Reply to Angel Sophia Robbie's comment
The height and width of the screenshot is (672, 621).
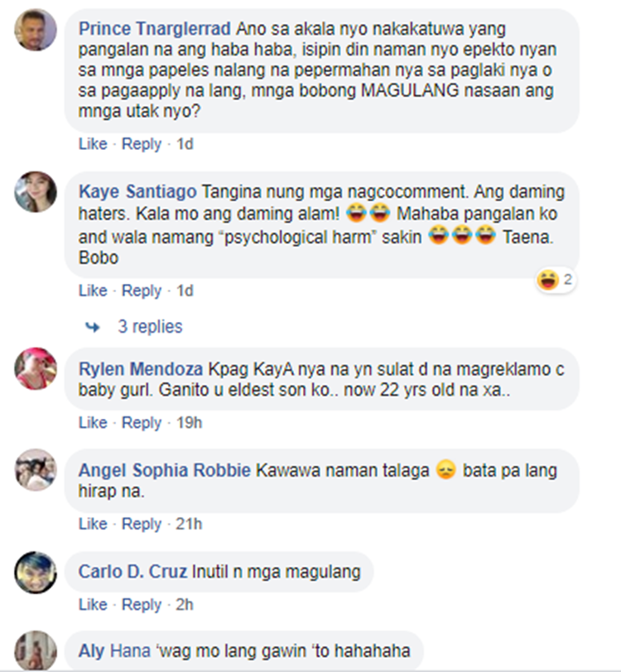[142, 524]
